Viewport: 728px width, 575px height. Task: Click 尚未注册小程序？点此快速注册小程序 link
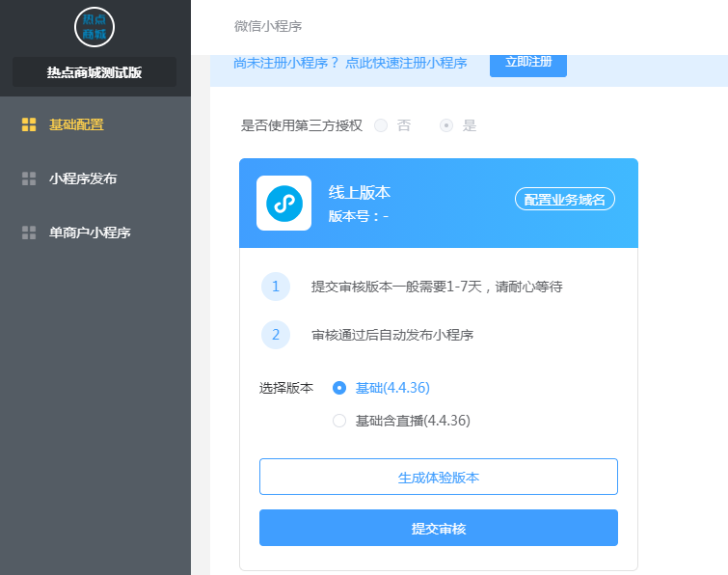pos(350,63)
